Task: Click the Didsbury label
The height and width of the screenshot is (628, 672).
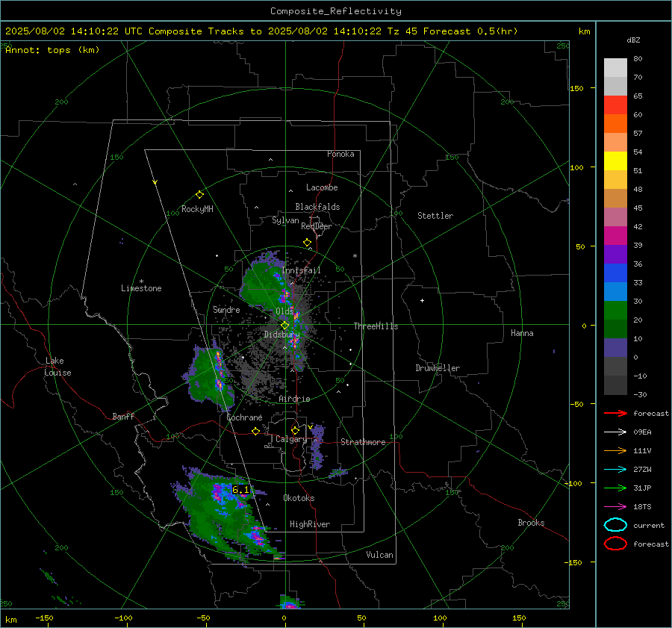Action: coord(281,335)
